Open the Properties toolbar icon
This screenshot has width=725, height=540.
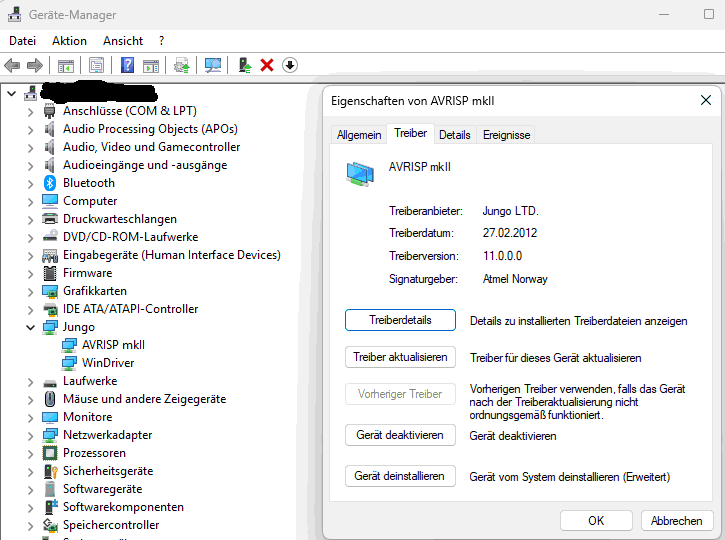(96, 65)
